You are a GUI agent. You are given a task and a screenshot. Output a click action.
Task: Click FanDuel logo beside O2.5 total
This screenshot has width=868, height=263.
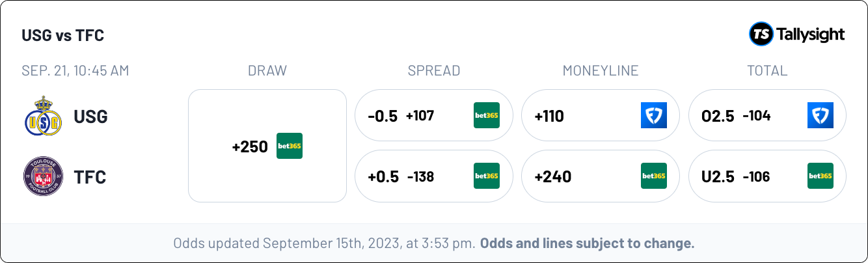point(821,115)
